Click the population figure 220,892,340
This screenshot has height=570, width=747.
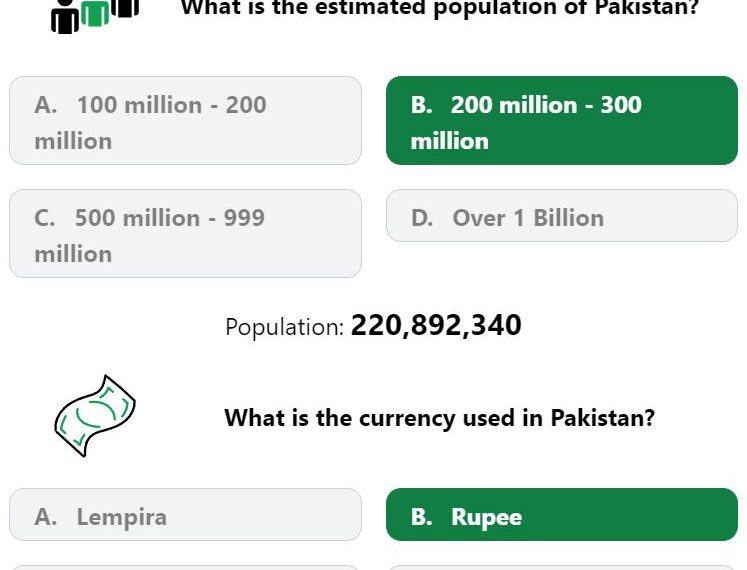point(436,326)
